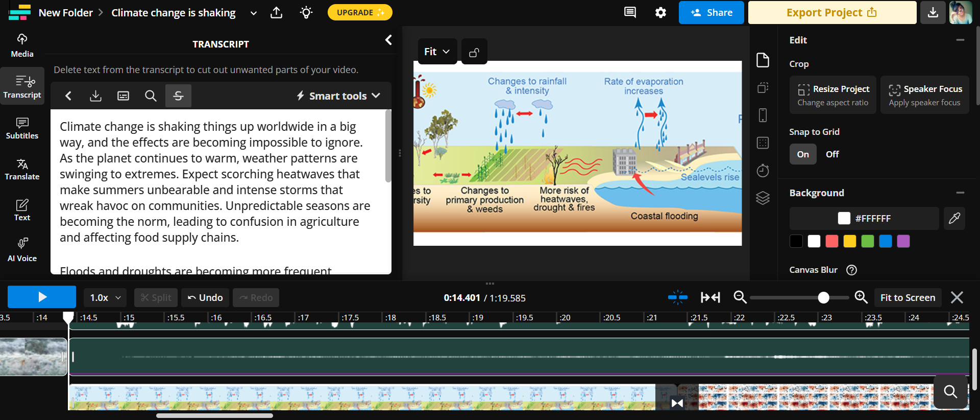Viewport: 980px width, 420px height.
Task: Click Fit to Screen button
Action: [908, 297]
